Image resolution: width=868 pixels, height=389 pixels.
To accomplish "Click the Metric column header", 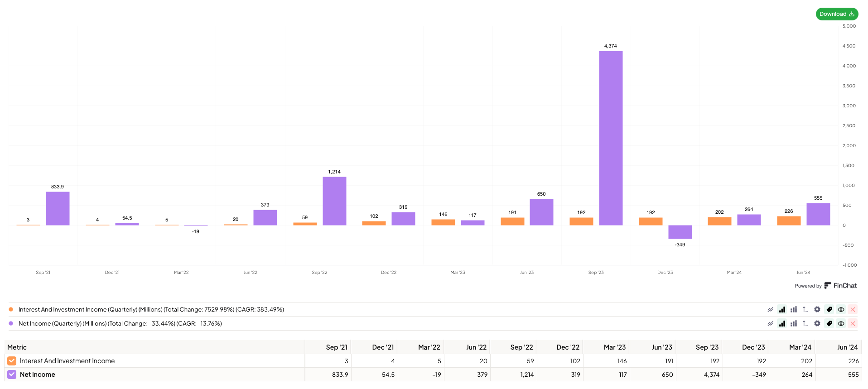I will [x=17, y=347].
